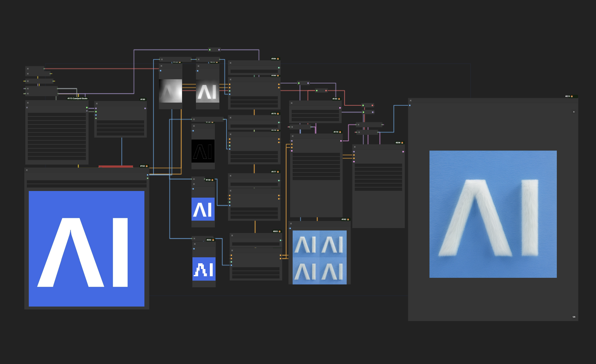This screenshot has height=364, width=596.
Task: Select the green output slot of node #175
Action: coord(279,122)
